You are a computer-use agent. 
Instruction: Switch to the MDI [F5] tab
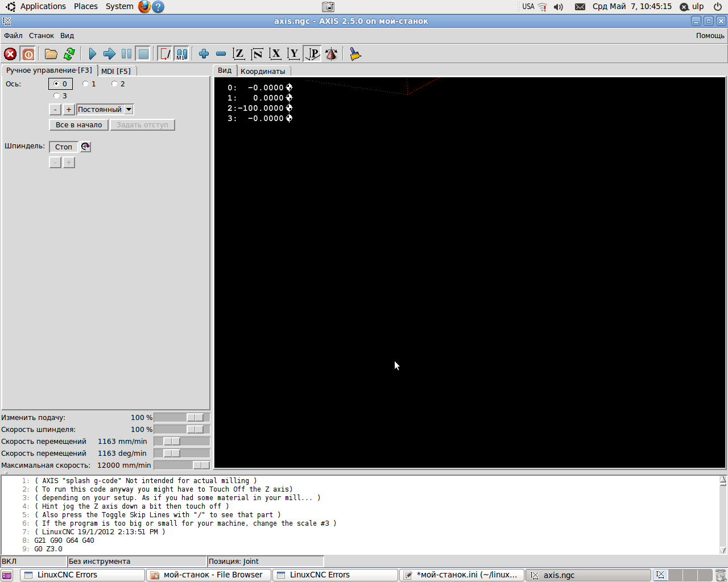116,71
